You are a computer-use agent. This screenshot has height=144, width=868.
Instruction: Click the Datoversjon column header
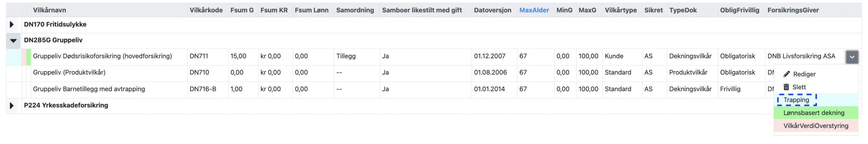[x=492, y=10]
